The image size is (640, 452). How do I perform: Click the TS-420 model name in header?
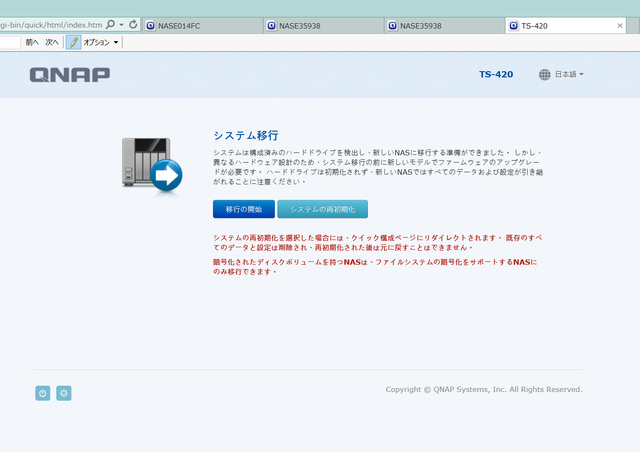point(496,74)
